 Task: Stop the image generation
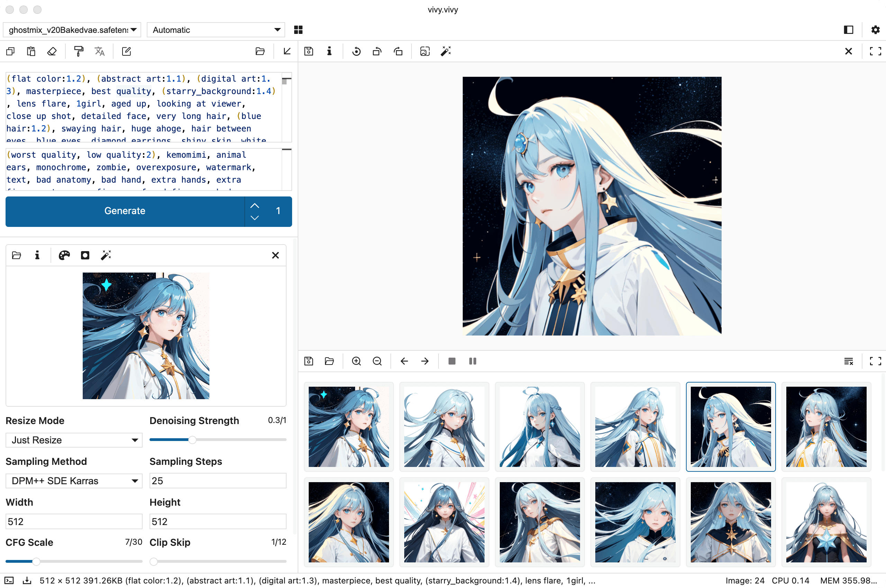(x=452, y=361)
